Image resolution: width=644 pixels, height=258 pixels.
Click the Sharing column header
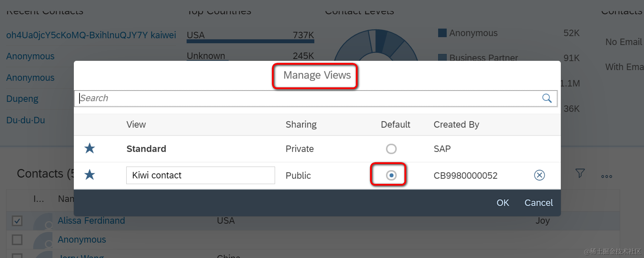[301, 124]
